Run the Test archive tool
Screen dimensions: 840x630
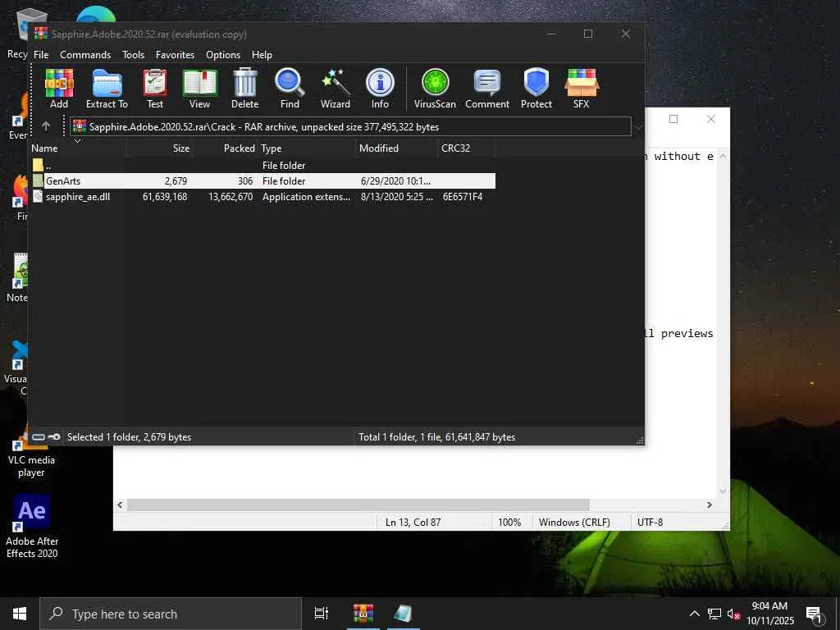pyautogui.click(x=155, y=89)
